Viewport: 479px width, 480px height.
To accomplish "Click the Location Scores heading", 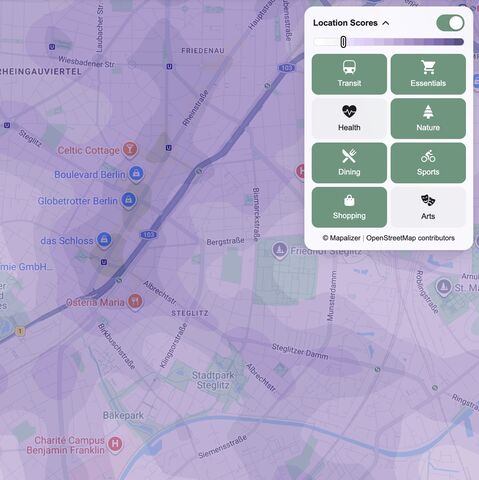I will [x=345, y=23].
